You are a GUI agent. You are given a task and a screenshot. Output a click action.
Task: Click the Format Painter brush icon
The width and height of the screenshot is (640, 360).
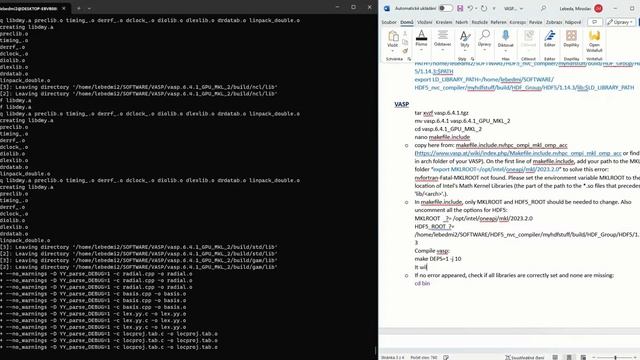[x=405, y=51]
